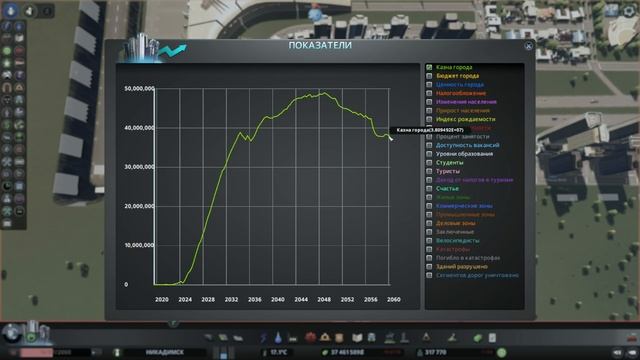Enable the Индекс рождаемости checkbox
Image resolution: width=640 pixels, height=360 pixels.
point(429,119)
